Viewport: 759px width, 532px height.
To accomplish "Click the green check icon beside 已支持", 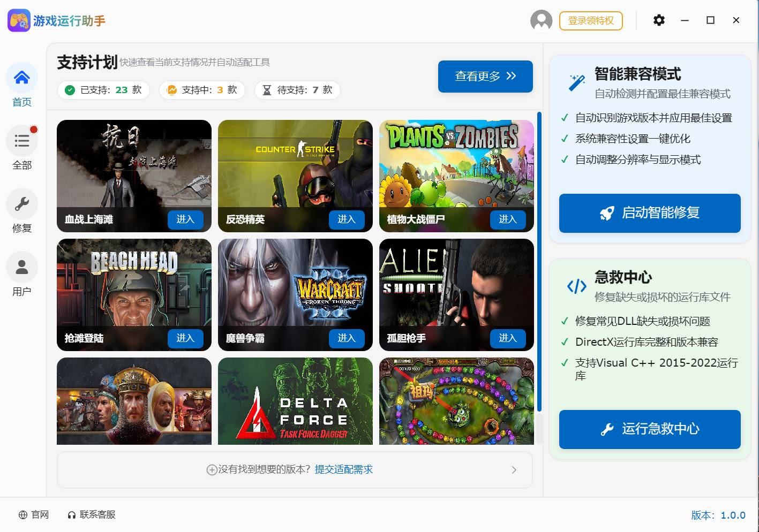I will pos(70,90).
